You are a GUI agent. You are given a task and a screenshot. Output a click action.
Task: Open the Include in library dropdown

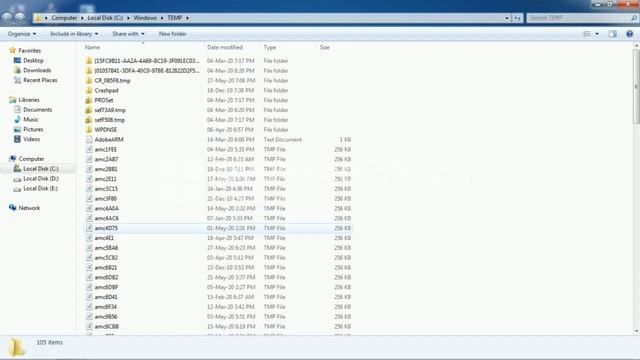(x=74, y=34)
